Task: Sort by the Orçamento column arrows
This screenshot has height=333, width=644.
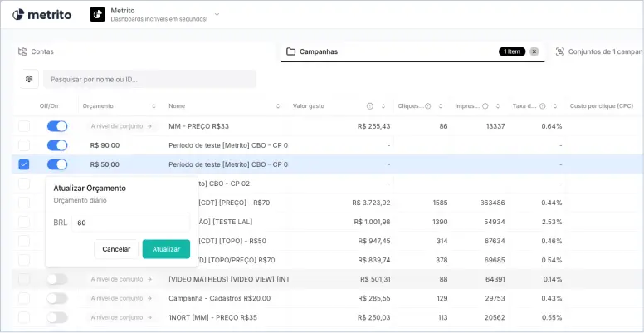Action: [x=154, y=106]
